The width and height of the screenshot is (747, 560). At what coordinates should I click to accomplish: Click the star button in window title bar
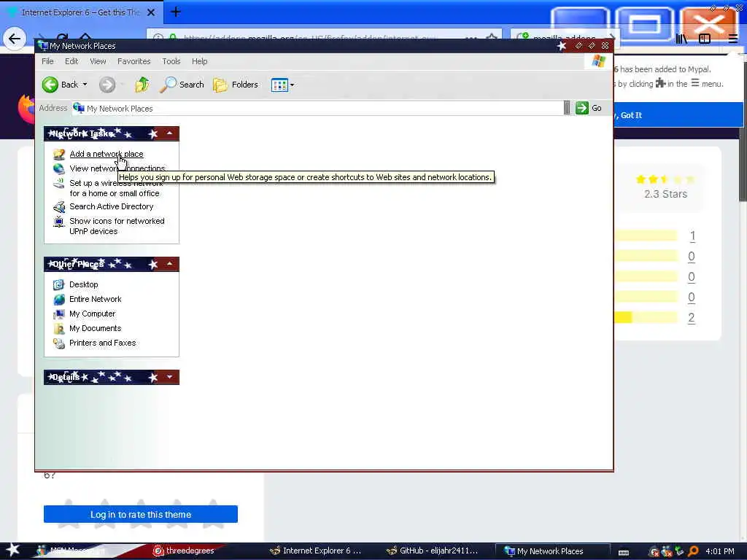point(562,46)
